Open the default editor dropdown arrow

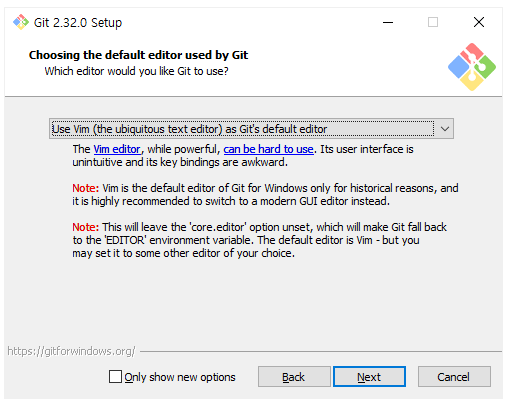[x=445, y=129]
